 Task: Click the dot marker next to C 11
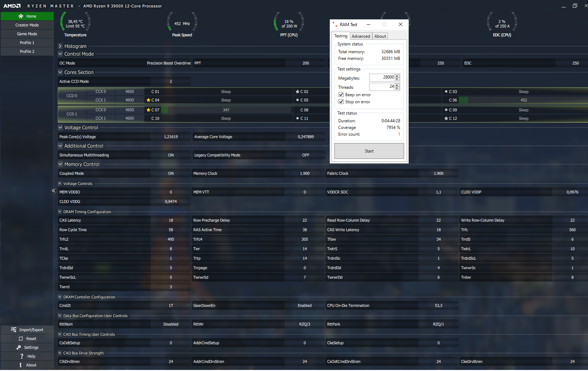297,118
